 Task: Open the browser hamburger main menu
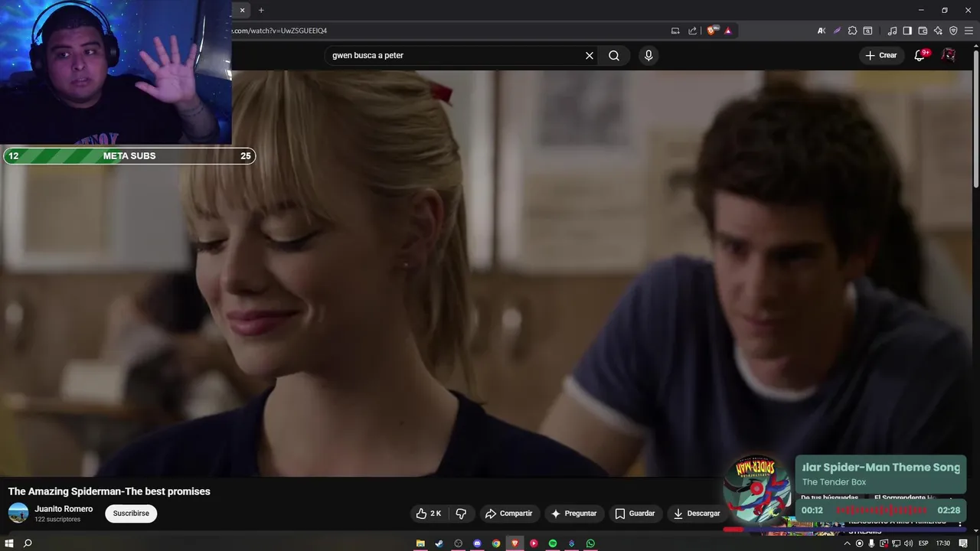point(969,31)
